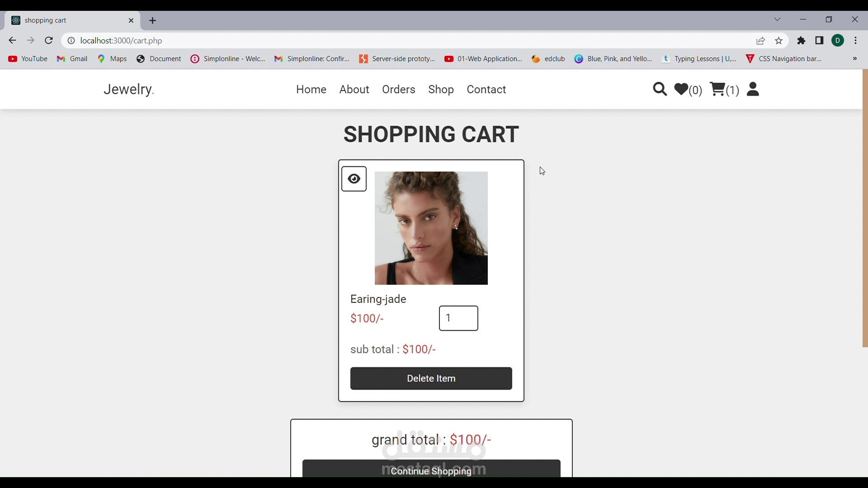This screenshot has height=488, width=868.
Task: Bookmark page with the star icon
Action: click(779, 41)
